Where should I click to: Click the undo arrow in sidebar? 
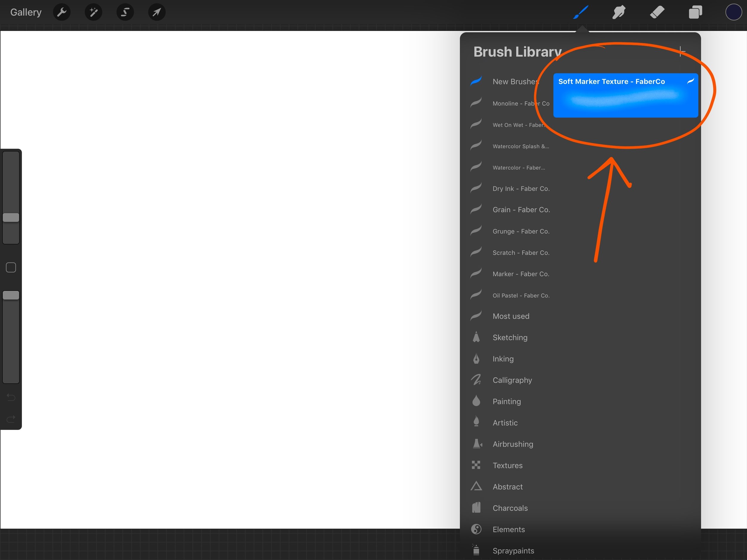(x=11, y=397)
